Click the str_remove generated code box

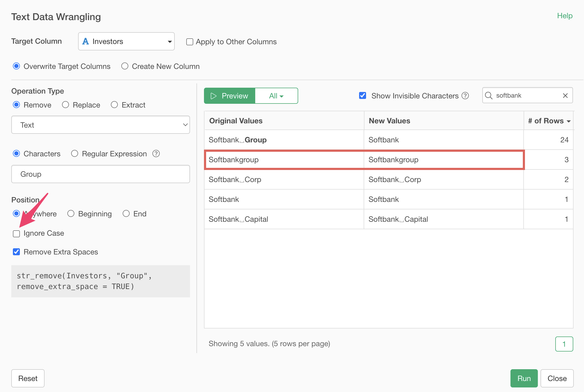click(101, 281)
